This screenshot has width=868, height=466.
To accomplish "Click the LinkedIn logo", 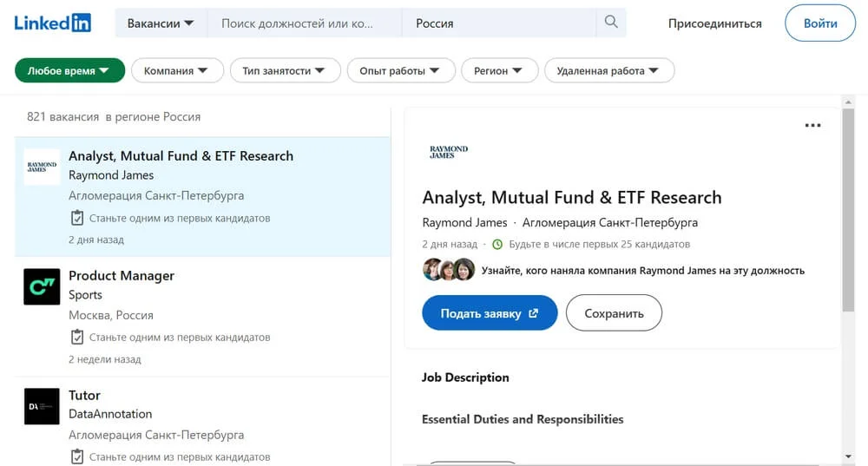I will click(x=52, y=23).
